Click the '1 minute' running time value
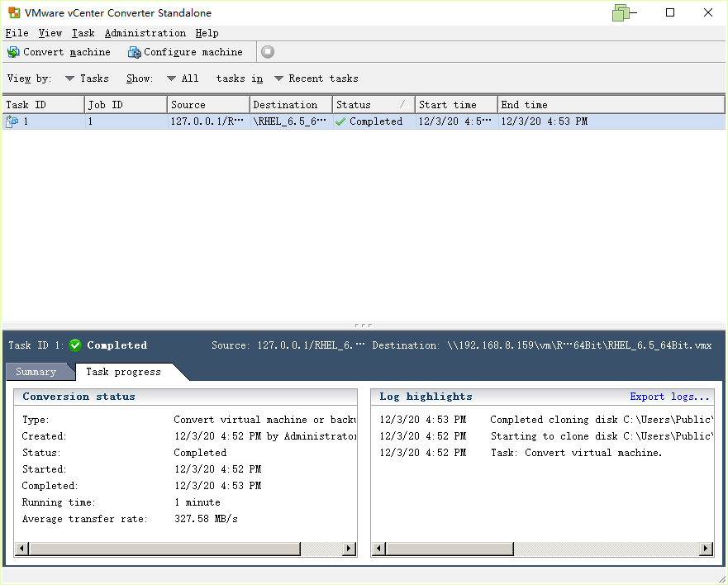This screenshot has height=585, width=728. tap(197, 502)
